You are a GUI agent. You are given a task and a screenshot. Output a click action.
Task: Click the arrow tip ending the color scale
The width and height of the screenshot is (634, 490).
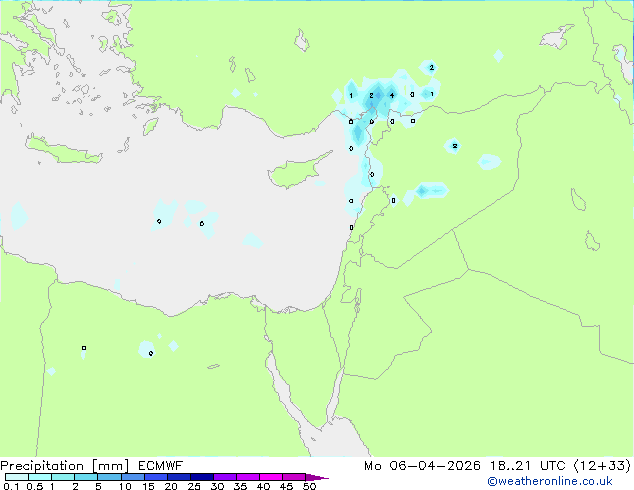(x=317, y=477)
